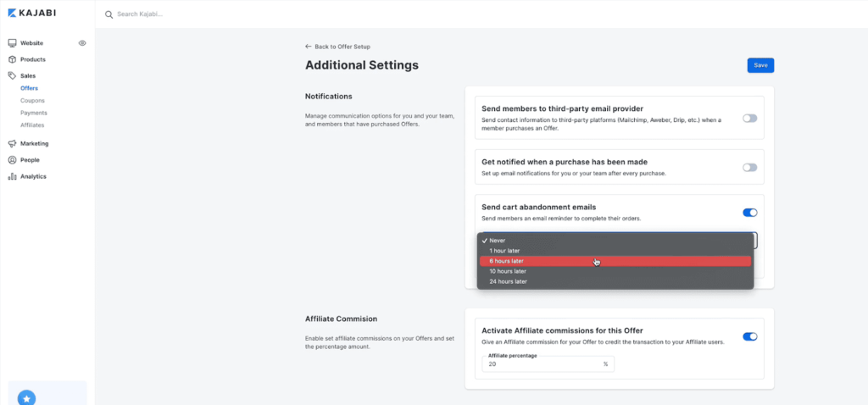The height and width of the screenshot is (405, 868).
Task: Click the Analytics bar chart icon
Action: coord(12,176)
